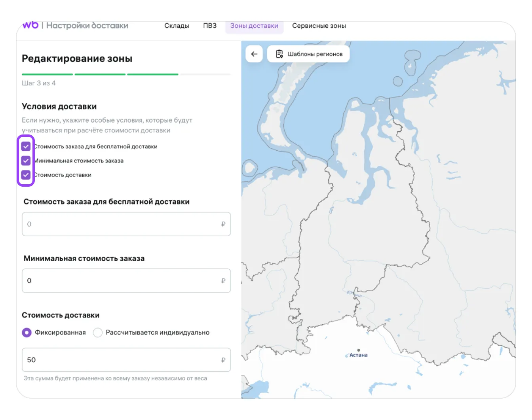Screen dimensions: 532x420
Task: Open Шаблоны регионов button
Action: point(308,54)
